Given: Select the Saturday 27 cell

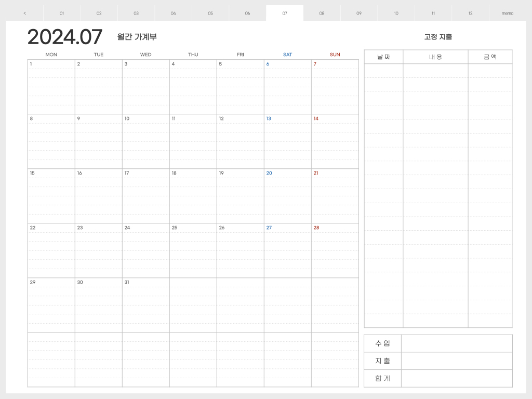Looking at the screenshot, I should tap(288, 251).
